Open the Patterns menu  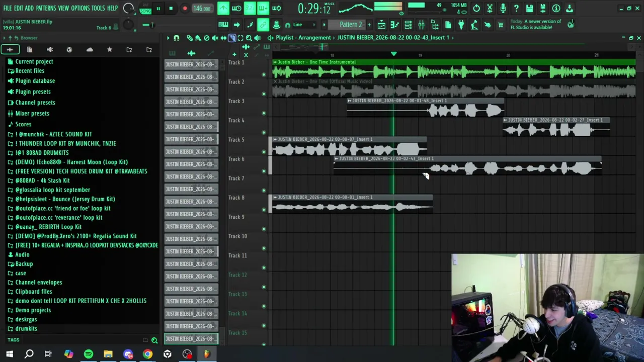46,9
